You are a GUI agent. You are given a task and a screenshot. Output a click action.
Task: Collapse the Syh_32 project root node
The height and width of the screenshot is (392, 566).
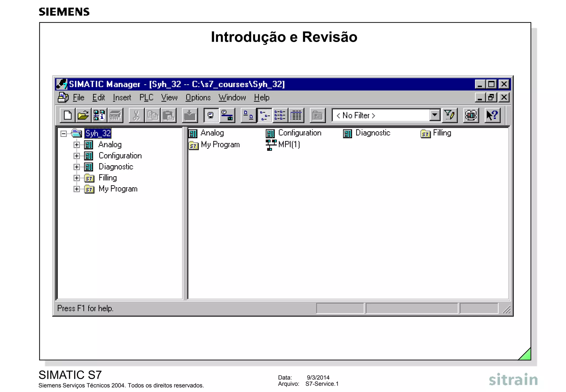click(64, 134)
